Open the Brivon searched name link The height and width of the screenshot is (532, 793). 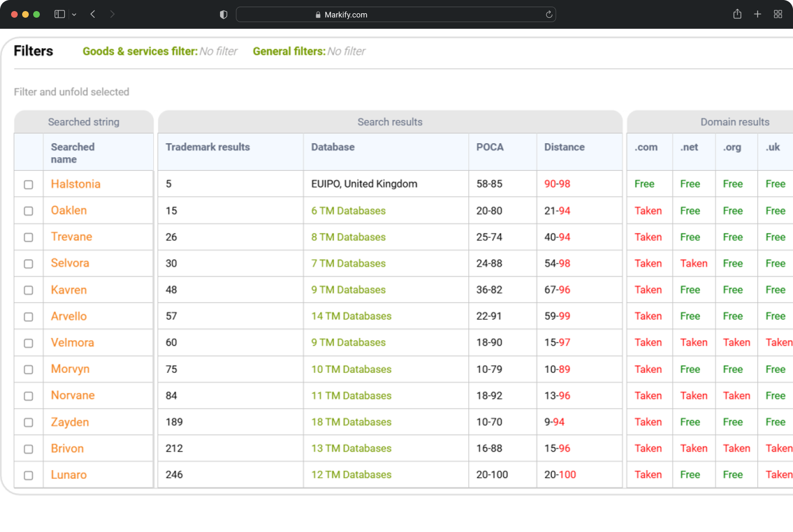[x=67, y=448]
